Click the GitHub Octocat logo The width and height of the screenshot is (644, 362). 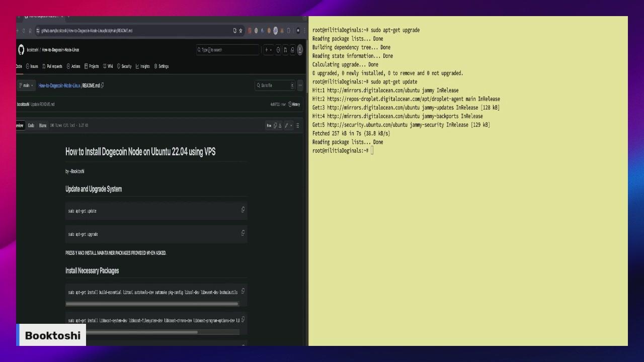point(21,50)
